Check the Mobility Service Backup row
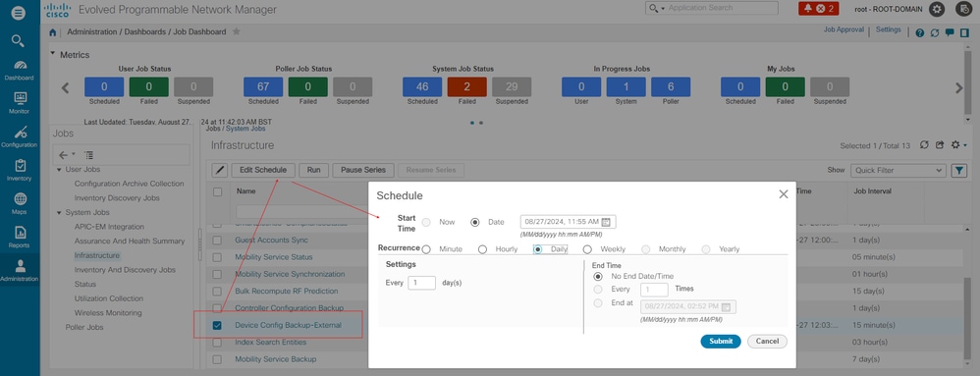980x376 pixels. tap(217, 359)
